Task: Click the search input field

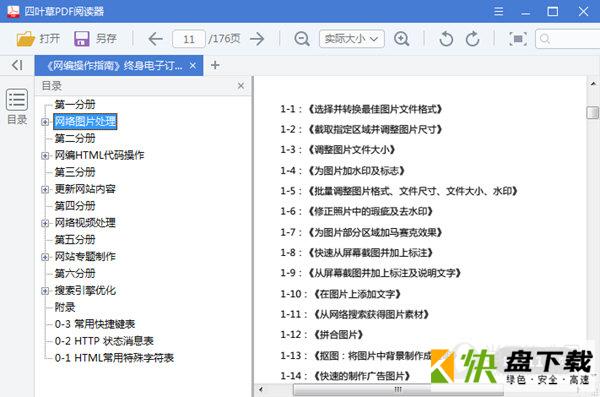Action: [x=567, y=39]
